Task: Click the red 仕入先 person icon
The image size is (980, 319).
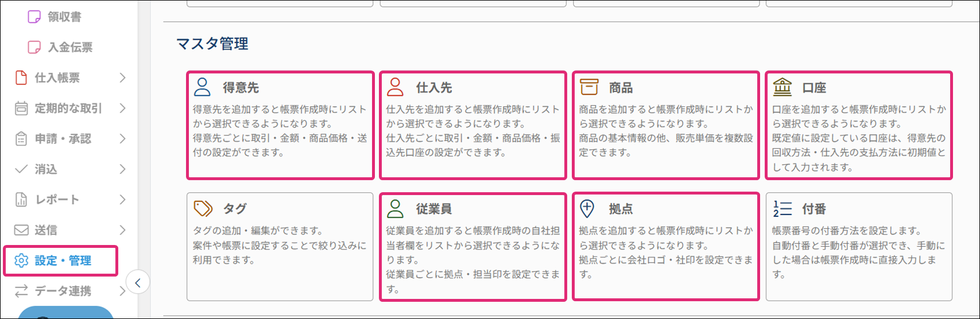Action: (x=395, y=87)
